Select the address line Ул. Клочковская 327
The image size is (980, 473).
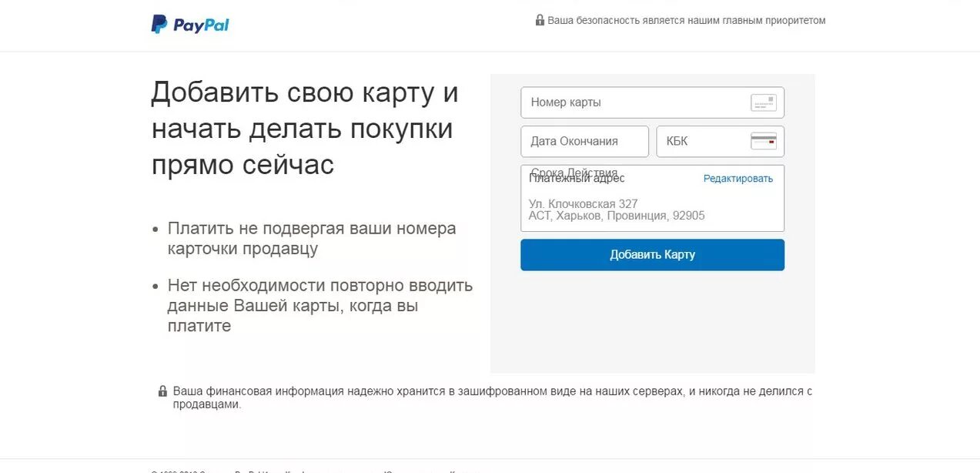click(x=584, y=204)
